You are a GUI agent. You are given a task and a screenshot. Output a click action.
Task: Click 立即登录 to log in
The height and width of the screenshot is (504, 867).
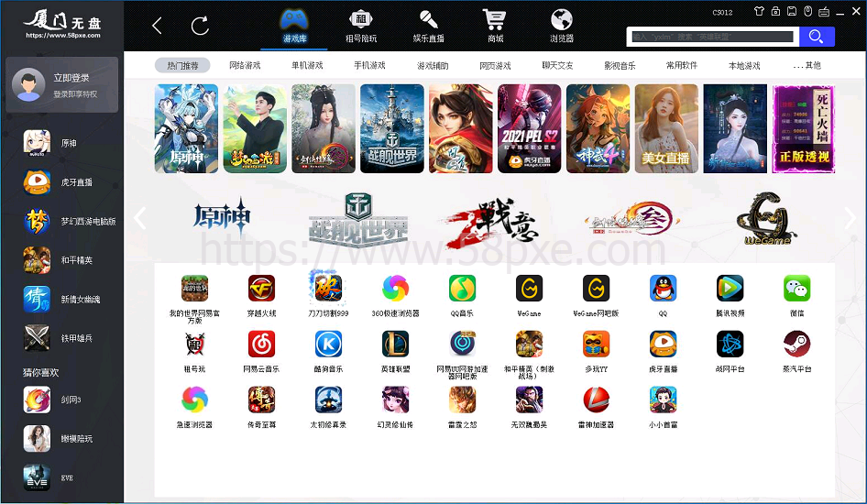(71, 78)
